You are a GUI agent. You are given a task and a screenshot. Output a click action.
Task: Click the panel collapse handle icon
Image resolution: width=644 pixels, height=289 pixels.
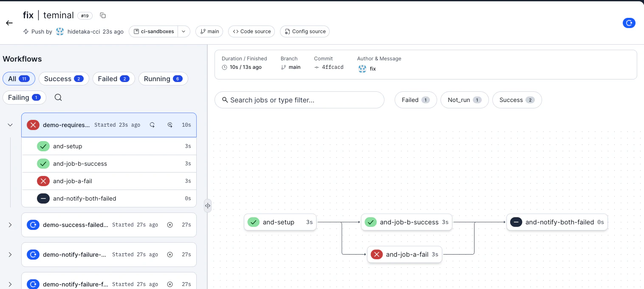point(208,206)
